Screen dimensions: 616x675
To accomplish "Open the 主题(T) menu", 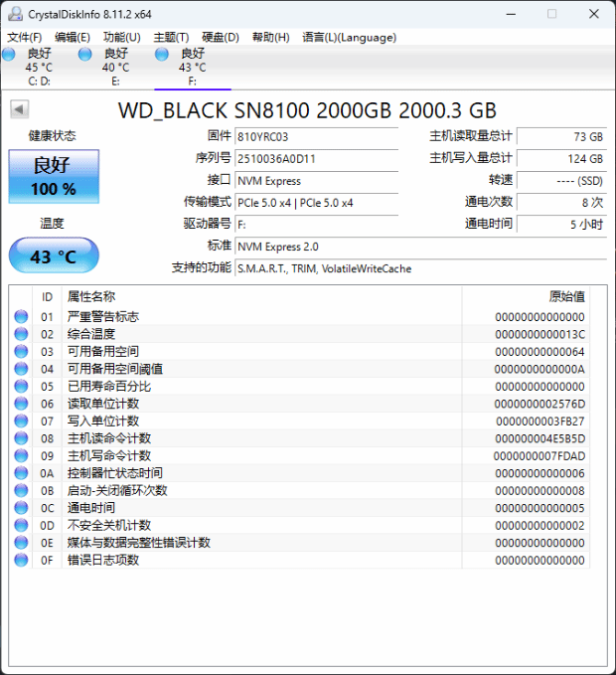I will [x=171, y=38].
